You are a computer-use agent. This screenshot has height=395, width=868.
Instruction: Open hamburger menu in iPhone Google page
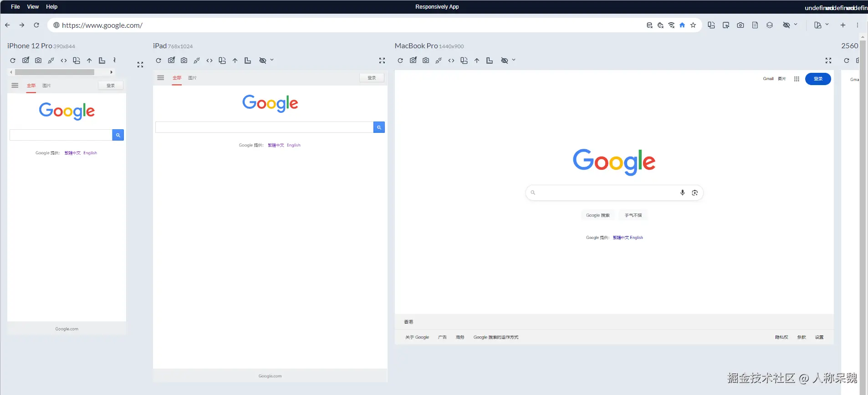[15, 86]
